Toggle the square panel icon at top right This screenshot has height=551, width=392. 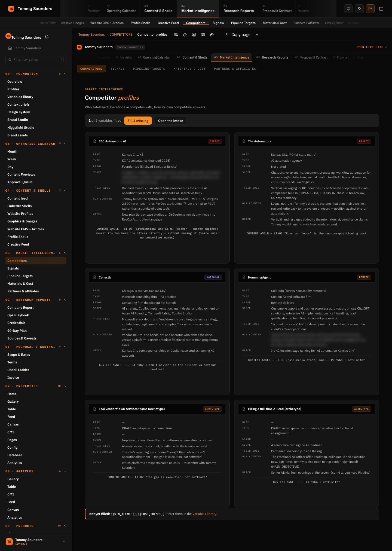pyautogui.click(x=381, y=9)
